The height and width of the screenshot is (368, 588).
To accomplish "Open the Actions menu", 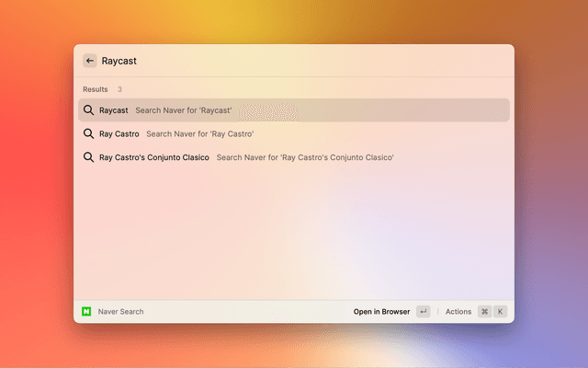I will pos(458,312).
